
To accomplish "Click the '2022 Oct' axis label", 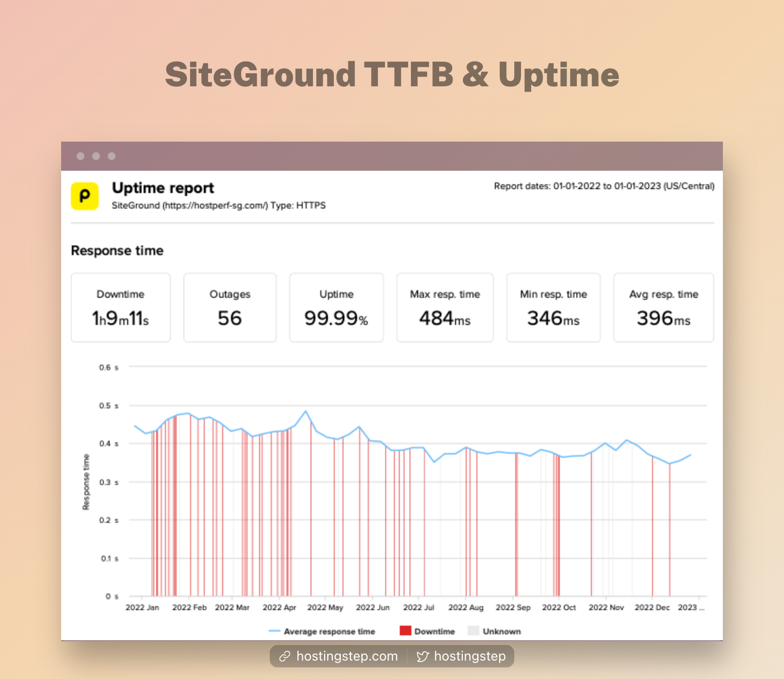I will click(559, 607).
